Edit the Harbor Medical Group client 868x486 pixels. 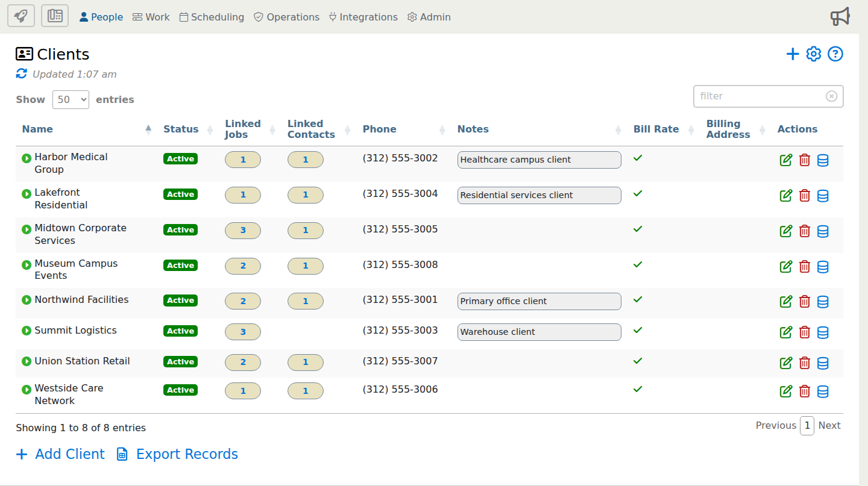click(786, 160)
